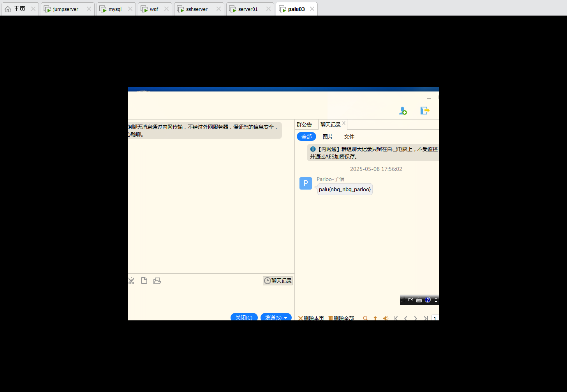Click the add member icon
This screenshot has width=567, height=392.
click(x=403, y=111)
